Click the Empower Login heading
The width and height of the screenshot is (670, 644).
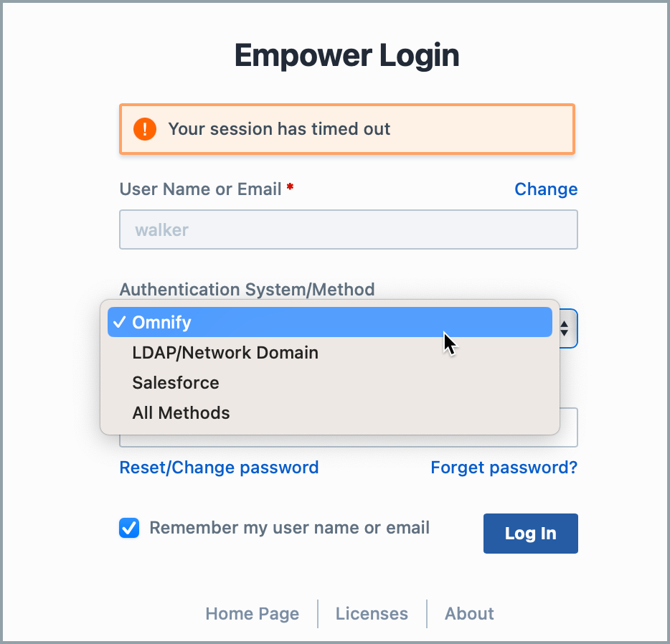click(347, 55)
